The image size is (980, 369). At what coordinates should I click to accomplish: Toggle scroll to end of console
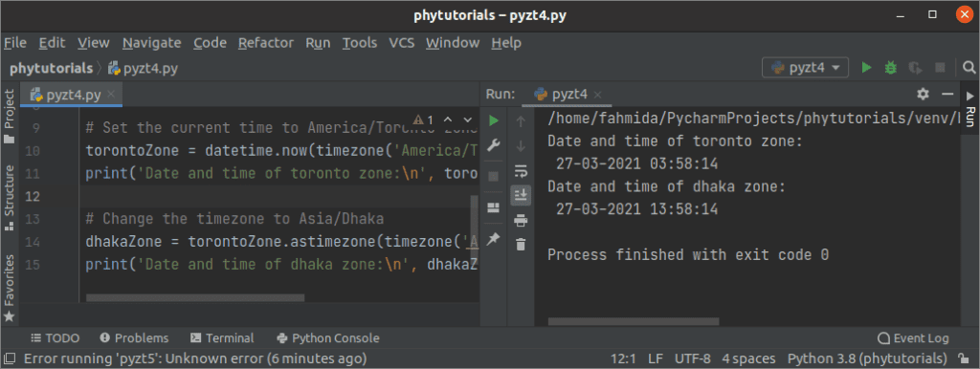(520, 195)
